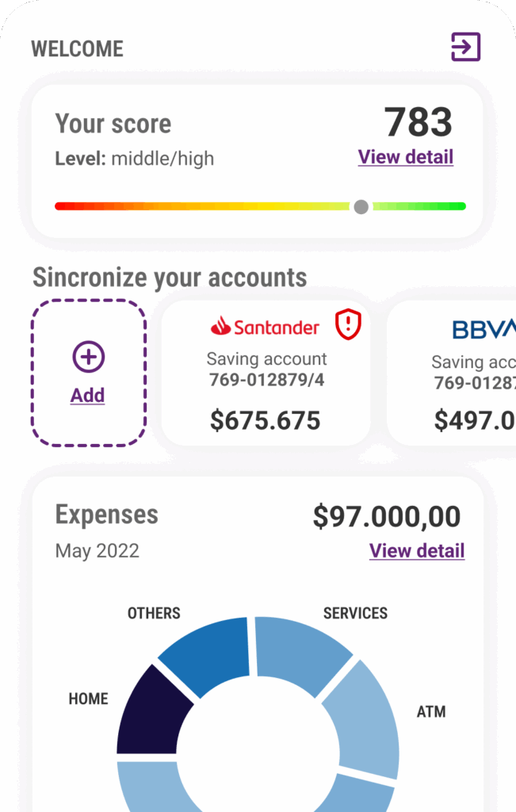This screenshot has height=812, width=516.
Task: Click the score slider gray handle
Action: [x=361, y=207]
